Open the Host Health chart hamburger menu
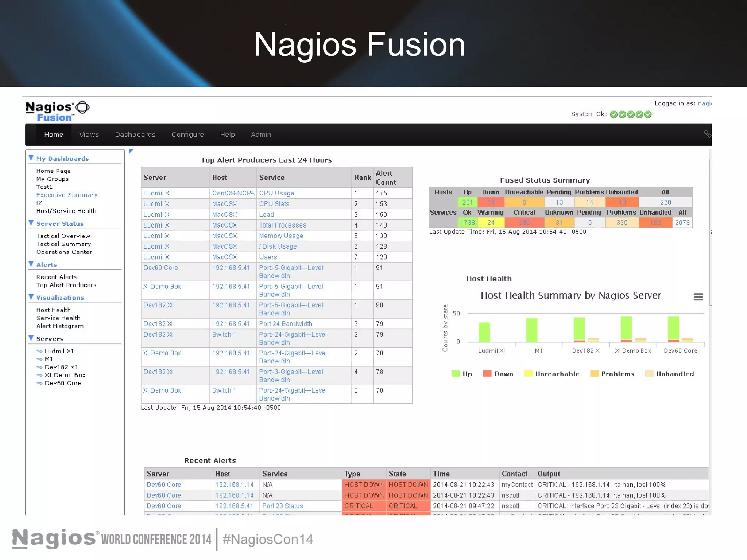The height and width of the screenshot is (560, 747). point(698,297)
